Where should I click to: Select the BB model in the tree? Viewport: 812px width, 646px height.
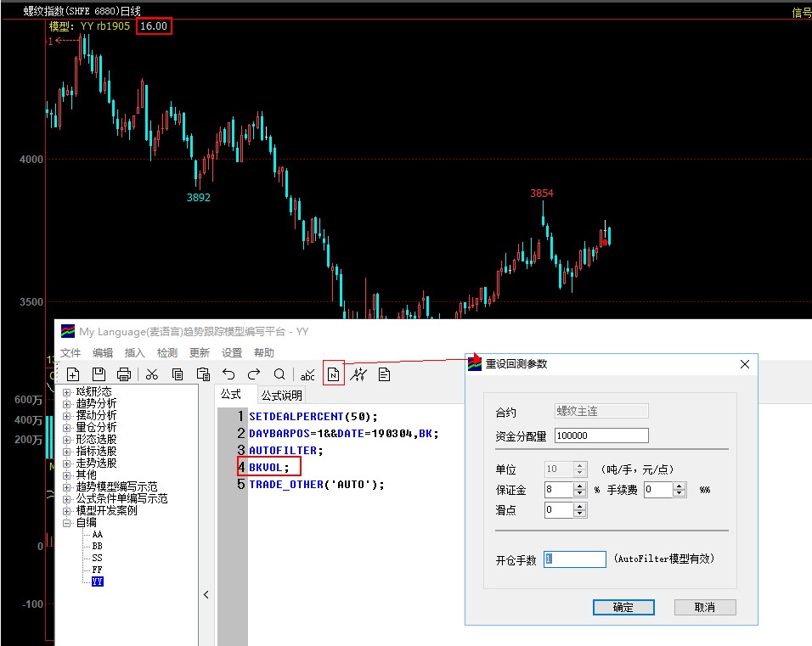pos(97,546)
